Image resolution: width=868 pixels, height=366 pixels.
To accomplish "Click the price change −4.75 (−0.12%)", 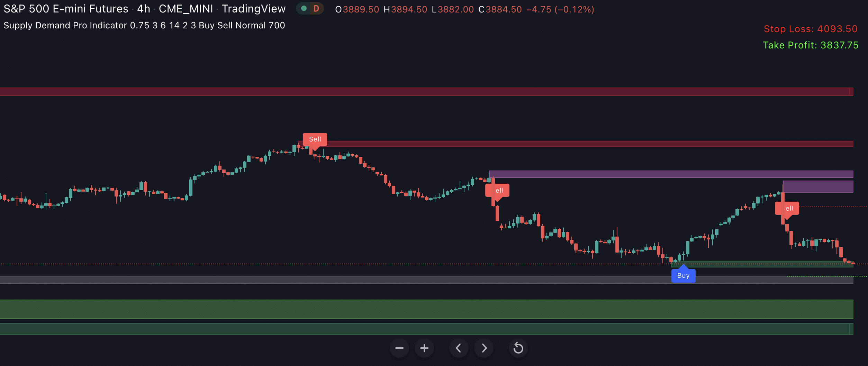I will 560,9.
